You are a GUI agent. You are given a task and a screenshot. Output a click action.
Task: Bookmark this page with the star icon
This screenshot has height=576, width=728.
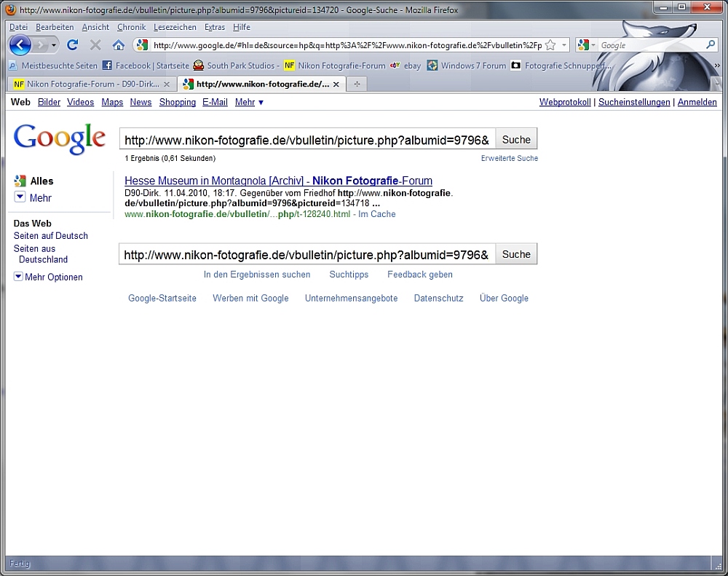coord(550,45)
